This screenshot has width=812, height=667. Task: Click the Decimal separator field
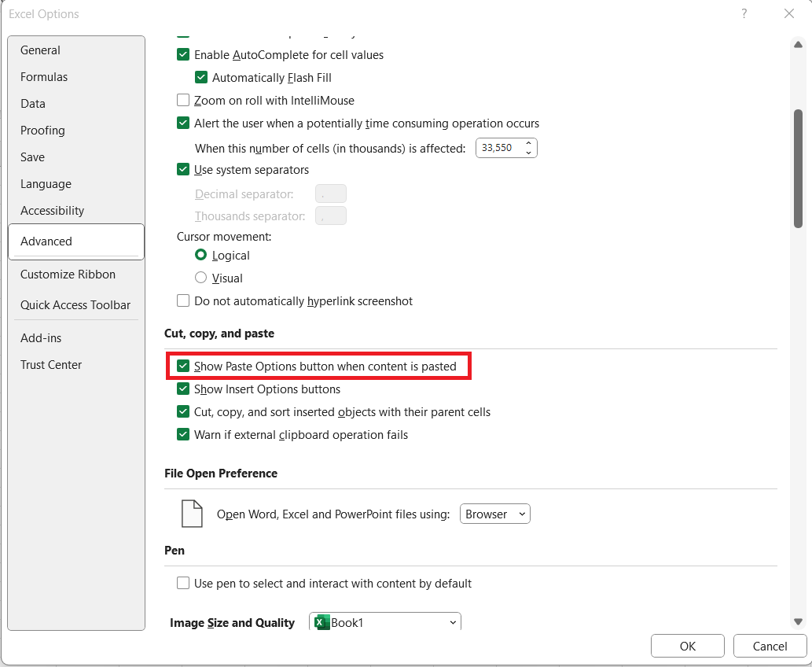(330, 193)
